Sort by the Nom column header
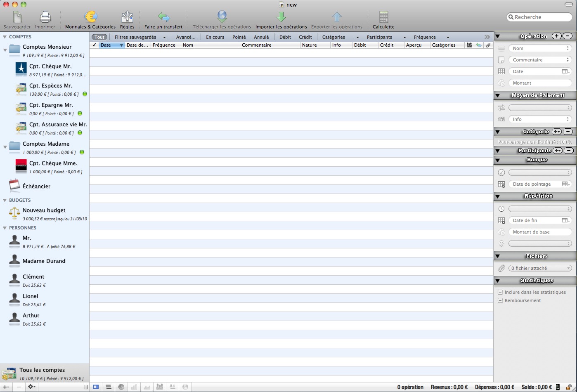Viewport: 577px width, 392px height. pos(210,45)
